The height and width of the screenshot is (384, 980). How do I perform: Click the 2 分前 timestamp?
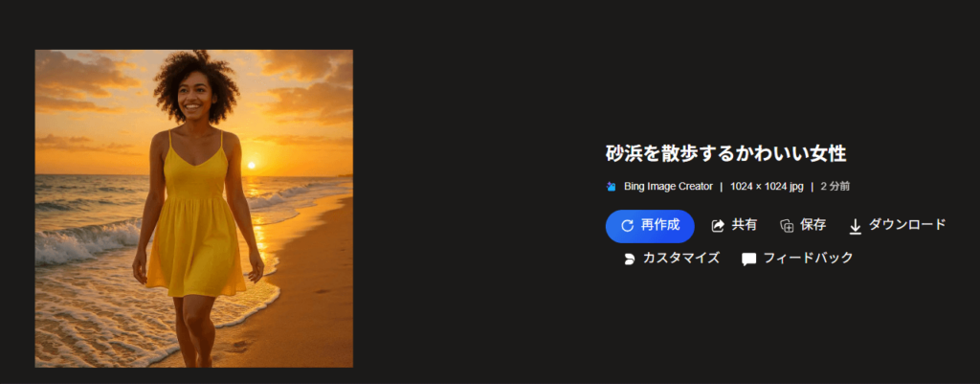click(x=835, y=187)
